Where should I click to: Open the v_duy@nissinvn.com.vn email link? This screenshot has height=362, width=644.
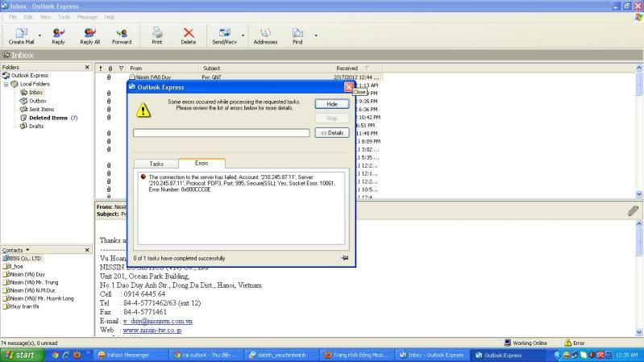158,322
